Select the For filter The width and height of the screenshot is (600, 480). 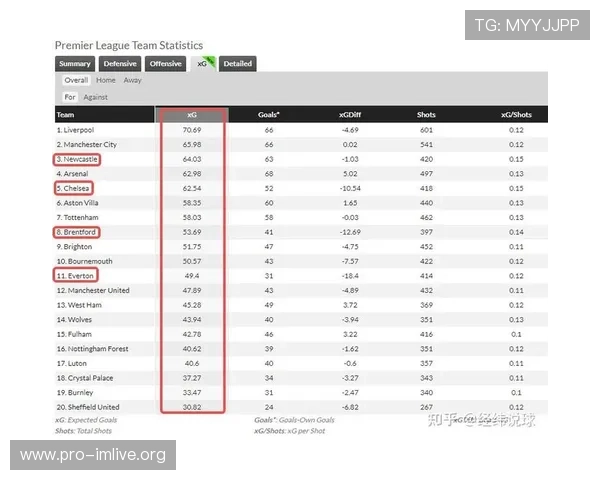coord(70,97)
